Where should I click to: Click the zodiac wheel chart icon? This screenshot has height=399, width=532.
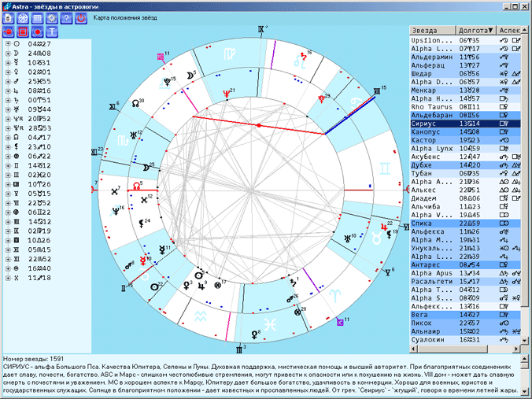[x=24, y=18]
